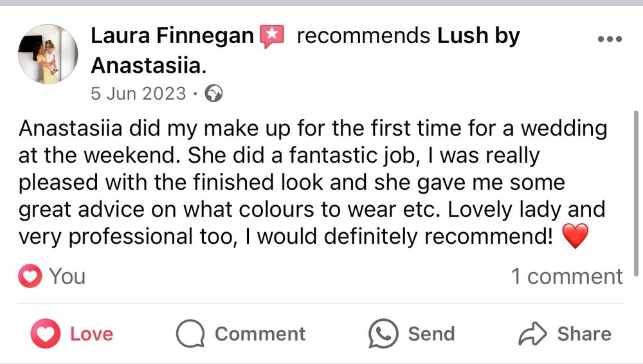Click the Share arrow icon
Screen dimensions: 643x364
click(x=532, y=334)
